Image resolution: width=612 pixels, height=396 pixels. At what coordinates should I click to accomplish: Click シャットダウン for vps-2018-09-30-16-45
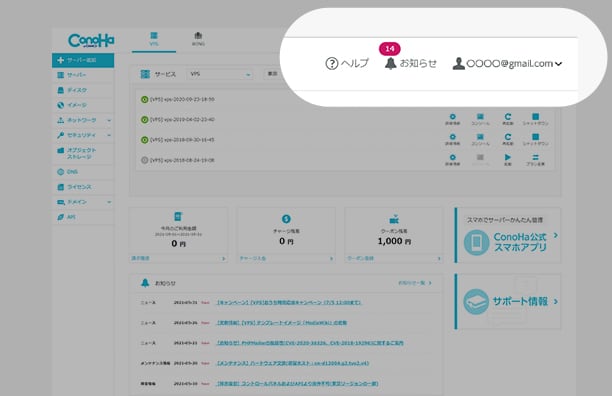tap(536, 139)
